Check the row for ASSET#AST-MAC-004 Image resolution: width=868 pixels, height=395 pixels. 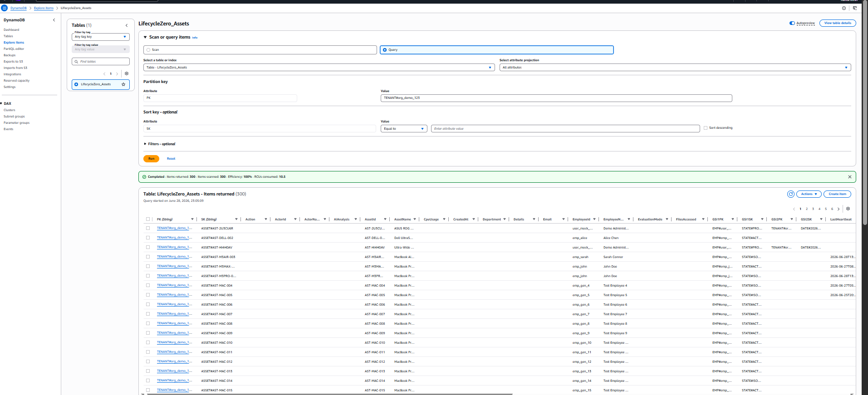click(x=148, y=286)
